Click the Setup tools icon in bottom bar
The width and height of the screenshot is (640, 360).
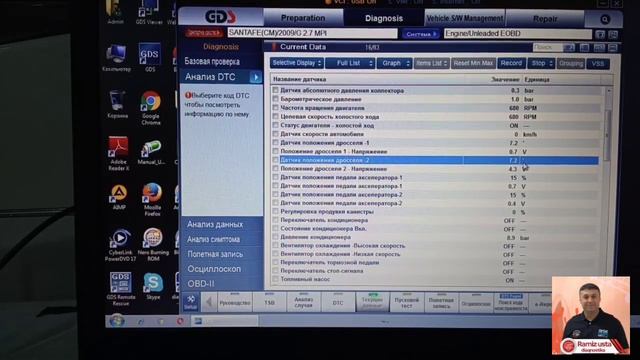tap(190, 302)
